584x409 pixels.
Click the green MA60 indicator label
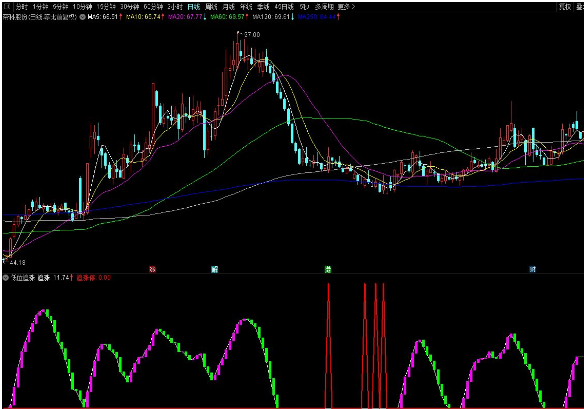point(229,17)
